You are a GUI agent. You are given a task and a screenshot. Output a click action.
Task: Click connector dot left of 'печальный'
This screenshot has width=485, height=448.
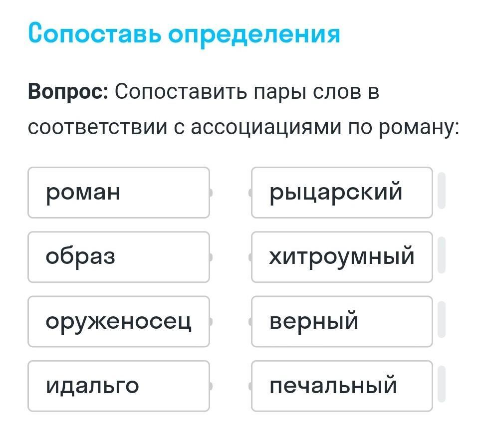pos(250,386)
